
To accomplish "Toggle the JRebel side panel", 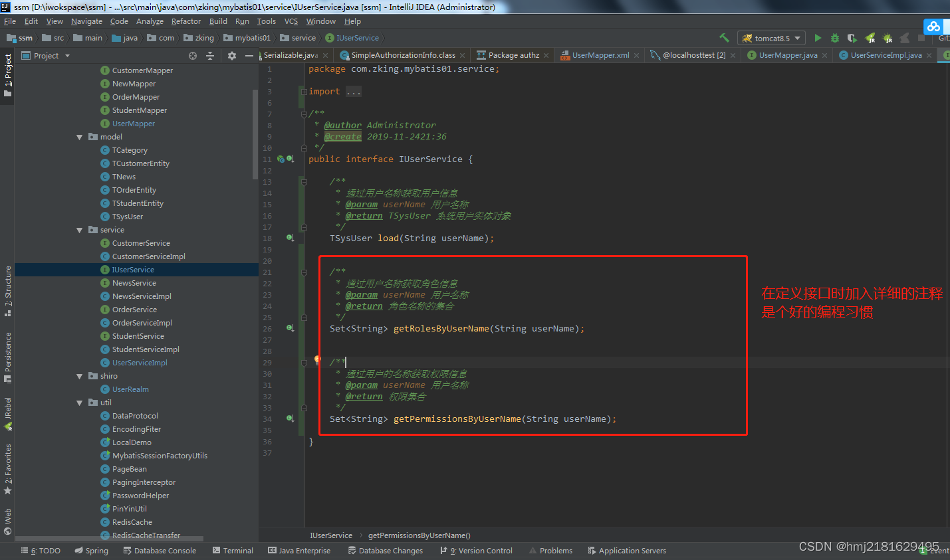I will [x=7, y=413].
